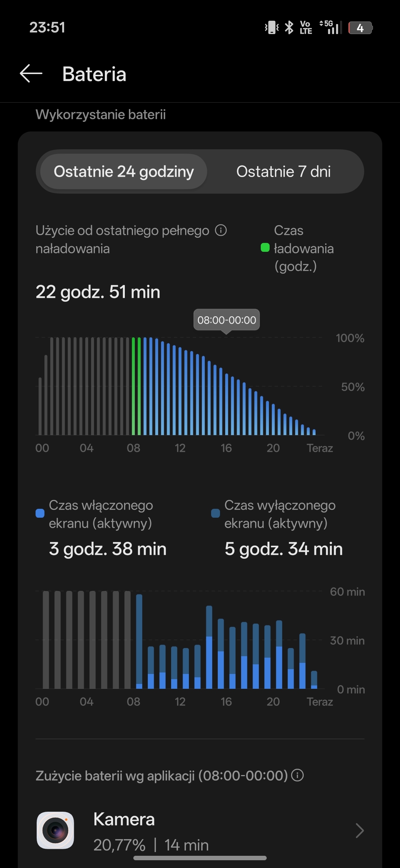Tap the back arrow icon
Screen dimensions: 400x868
pyautogui.click(x=31, y=73)
